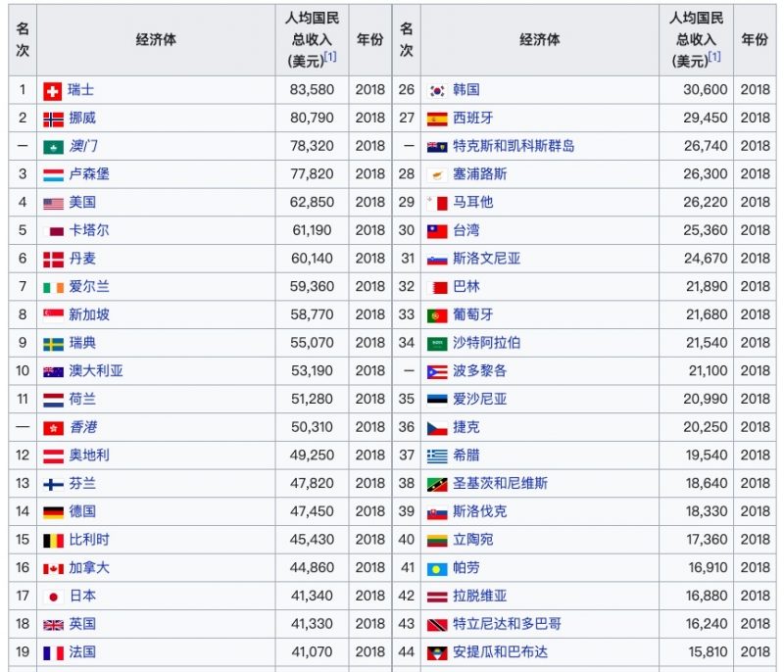784x672 pixels.
Task: Open the 塞浦路斯 link
Action: tap(479, 173)
